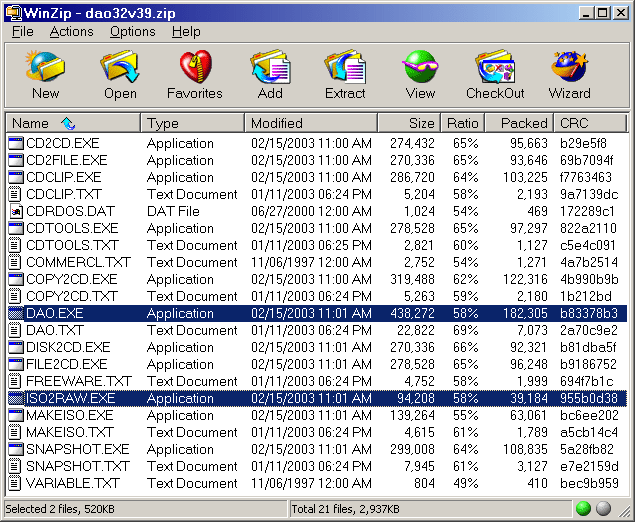This screenshot has height=522, width=635.
Task: Select the MAKEISO.TXT file name
Action: pos(70,433)
